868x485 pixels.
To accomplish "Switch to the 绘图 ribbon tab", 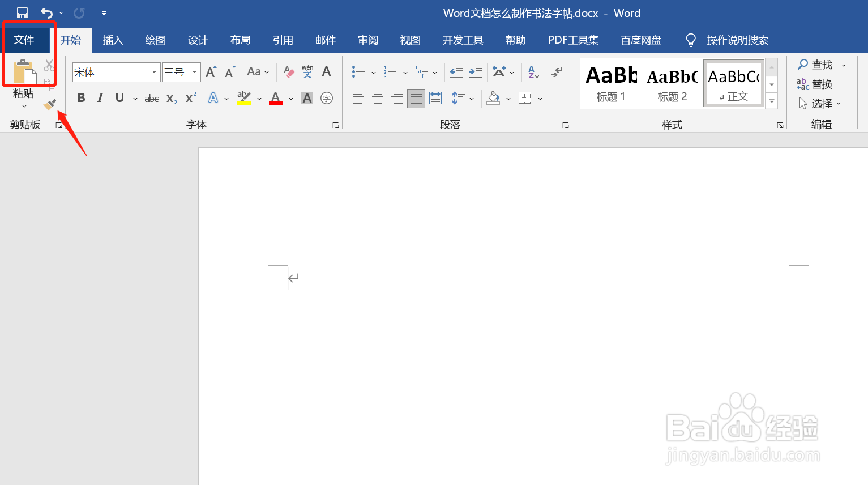I will [155, 40].
